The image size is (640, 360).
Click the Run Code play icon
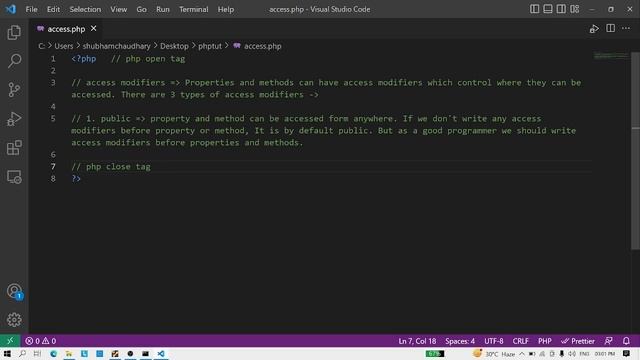pos(594,29)
